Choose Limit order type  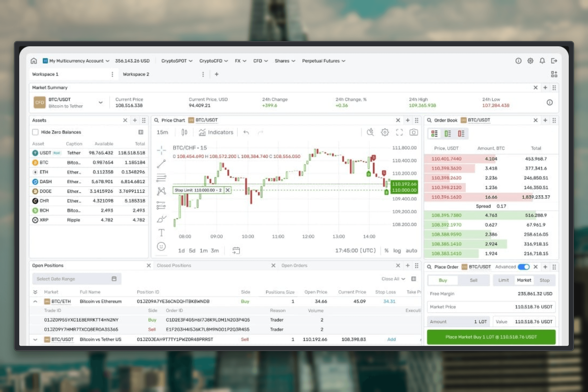503,280
